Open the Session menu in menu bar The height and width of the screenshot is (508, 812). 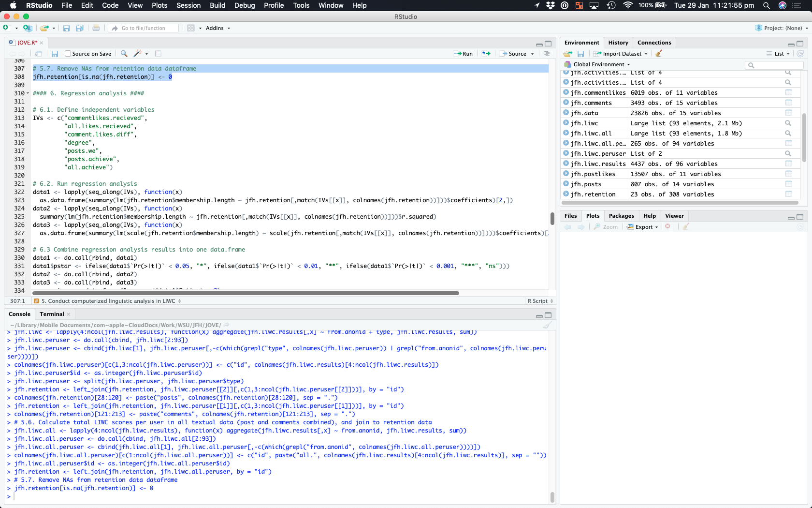pos(188,5)
